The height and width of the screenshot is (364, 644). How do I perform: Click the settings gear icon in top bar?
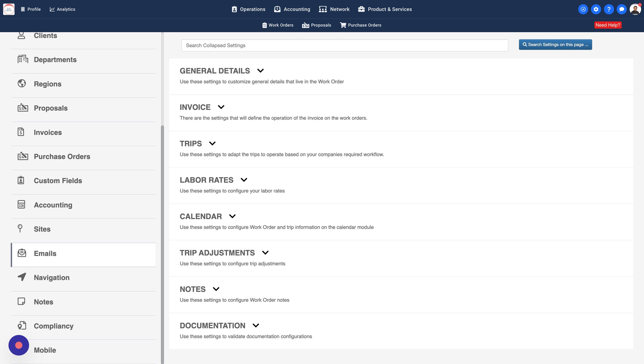point(596,9)
